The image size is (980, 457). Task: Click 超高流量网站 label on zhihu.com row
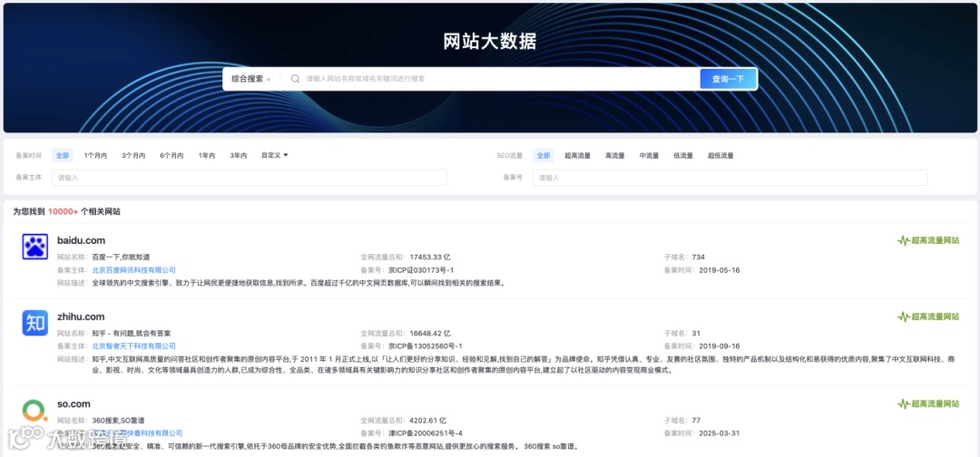(x=935, y=316)
